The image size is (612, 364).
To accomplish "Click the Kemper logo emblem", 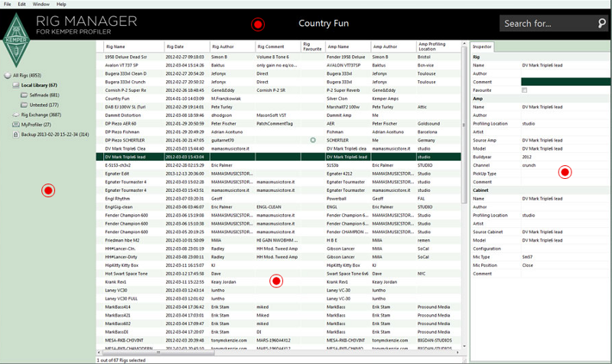I will 16,41.
